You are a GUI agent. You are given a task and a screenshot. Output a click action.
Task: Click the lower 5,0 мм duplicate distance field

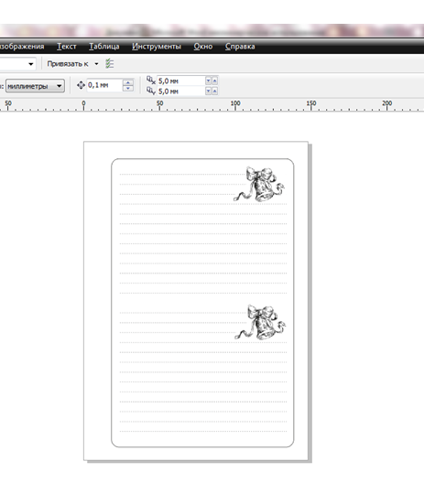click(x=180, y=91)
